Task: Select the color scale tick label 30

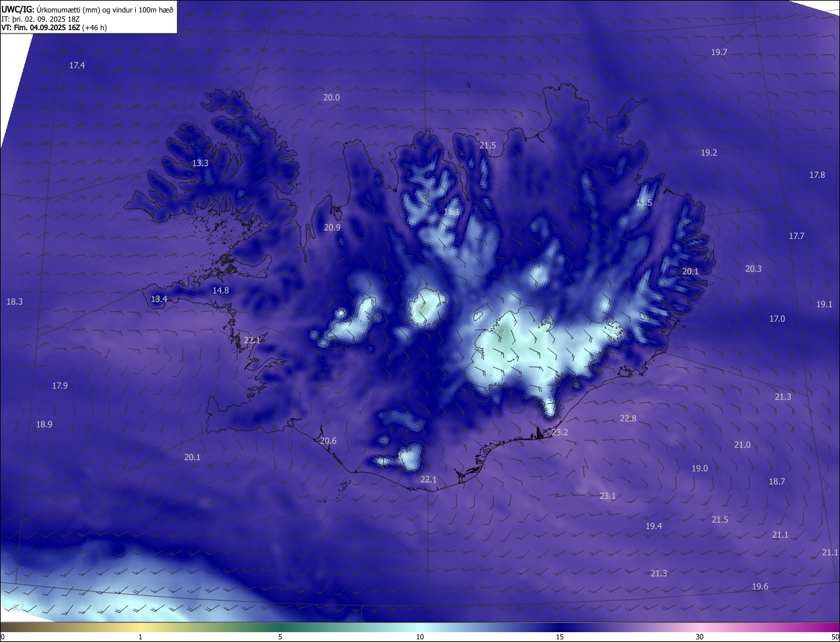Action: [x=700, y=637]
